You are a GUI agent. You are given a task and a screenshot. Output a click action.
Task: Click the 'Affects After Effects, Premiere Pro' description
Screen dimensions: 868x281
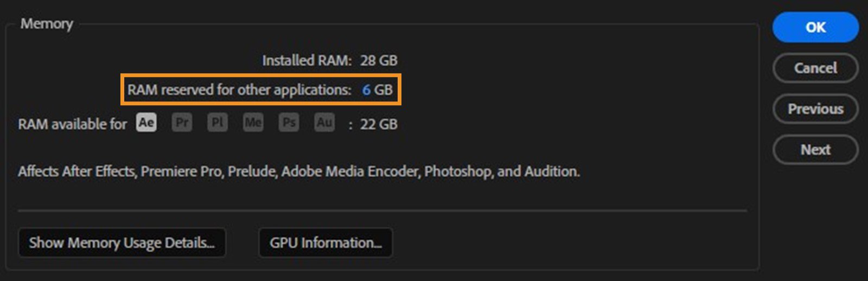[x=298, y=171]
